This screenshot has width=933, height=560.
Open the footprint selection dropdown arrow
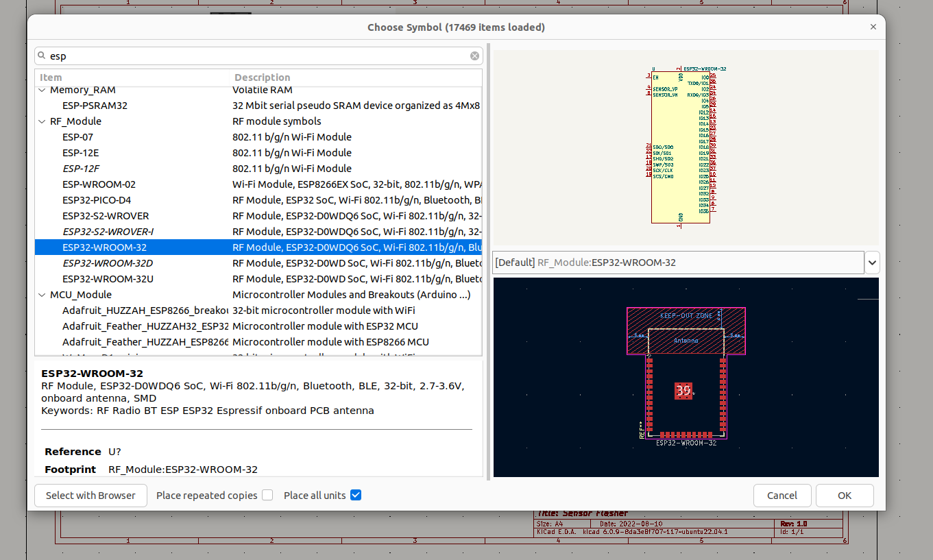[x=872, y=263]
